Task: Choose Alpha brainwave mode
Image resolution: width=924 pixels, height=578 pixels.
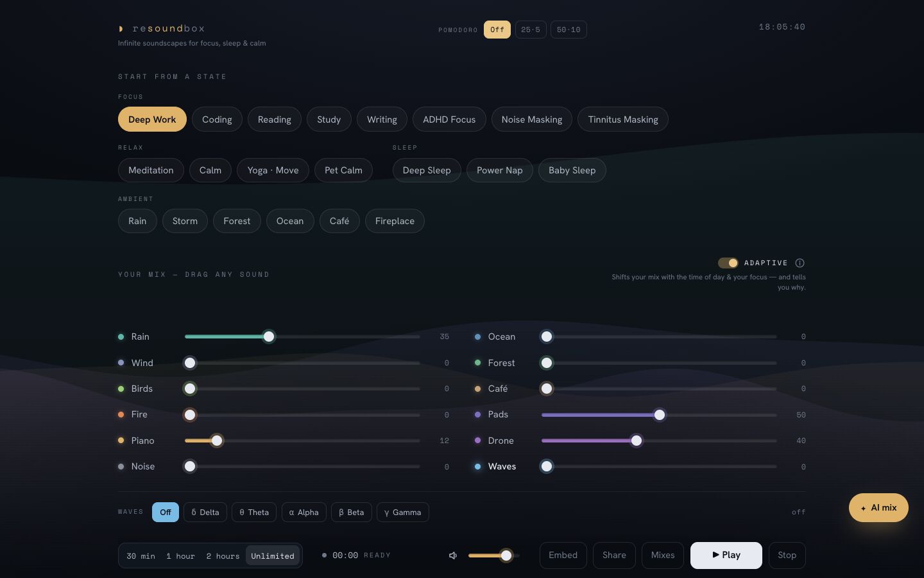Action: [x=304, y=512]
